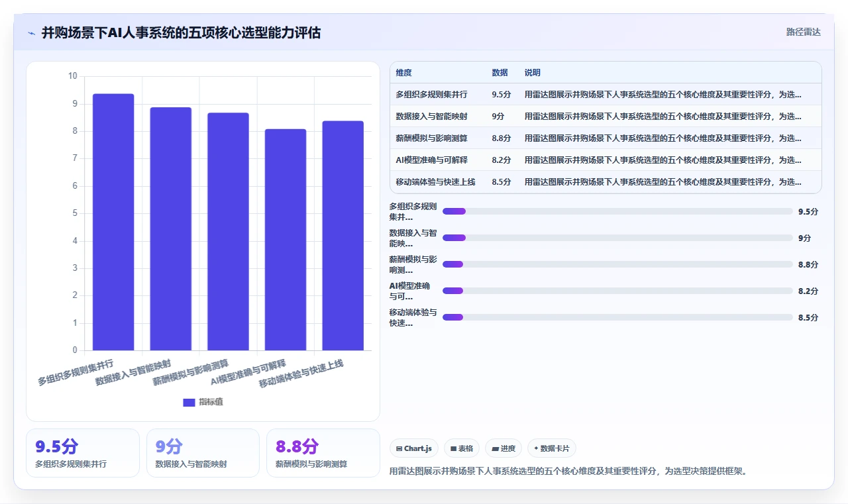Toggle the 指标值 legend color box
The image size is (848, 504).
click(x=189, y=402)
